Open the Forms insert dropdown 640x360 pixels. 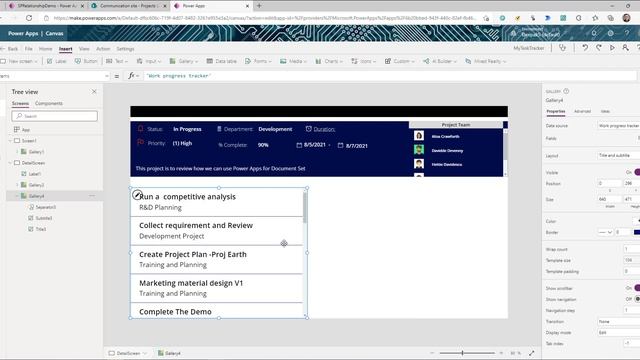[x=258, y=61]
